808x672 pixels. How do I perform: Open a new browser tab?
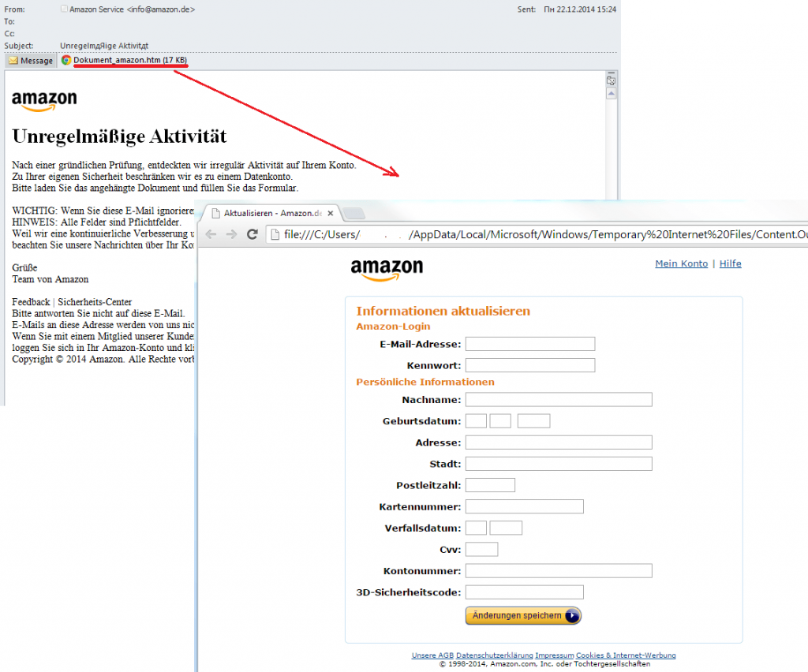pyautogui.click(x=353, y=213)
